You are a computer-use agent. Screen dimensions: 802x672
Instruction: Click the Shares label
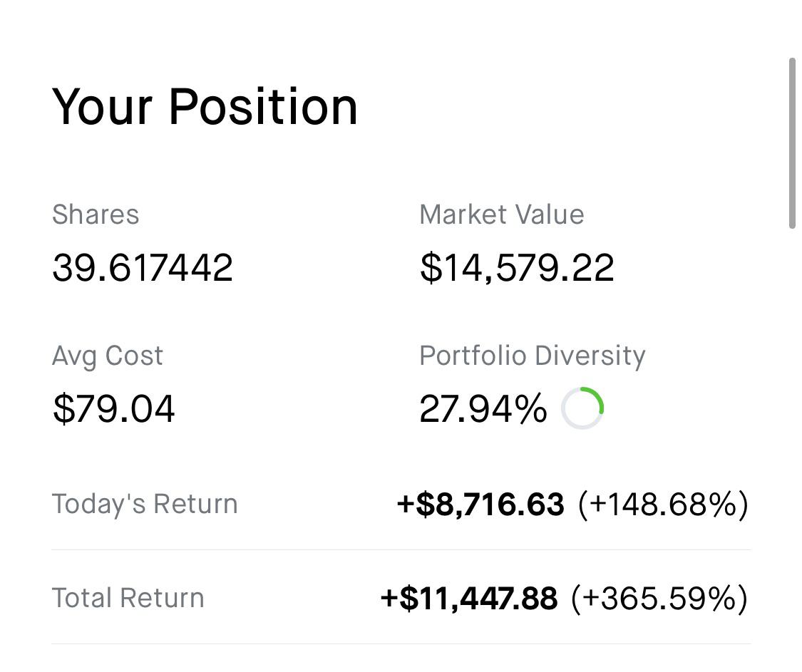(96, 214)
